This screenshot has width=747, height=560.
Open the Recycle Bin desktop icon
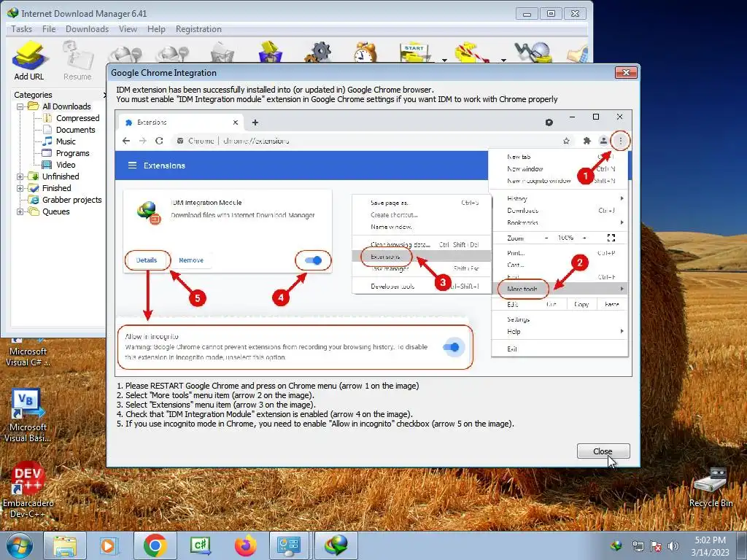(711, 488)
